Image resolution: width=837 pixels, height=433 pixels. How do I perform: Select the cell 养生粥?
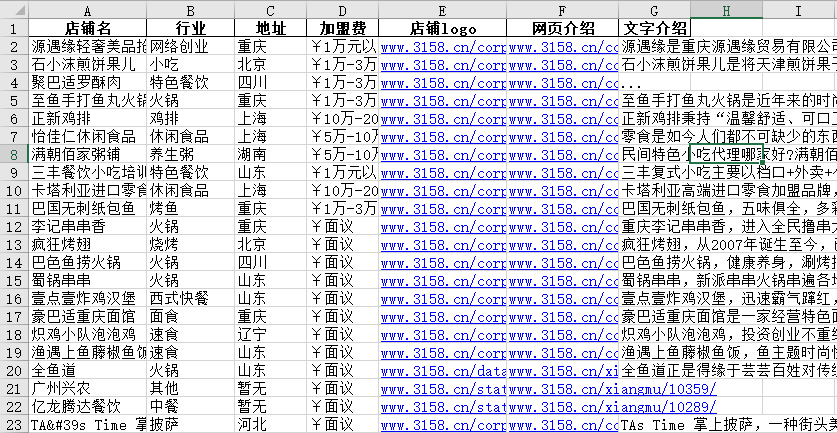[191, 154]
